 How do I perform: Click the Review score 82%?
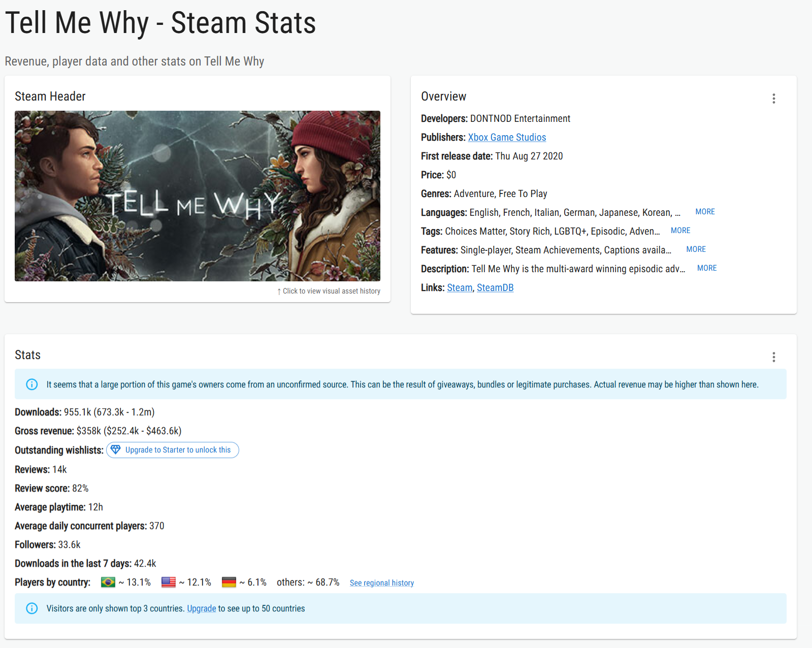(80, 489)
